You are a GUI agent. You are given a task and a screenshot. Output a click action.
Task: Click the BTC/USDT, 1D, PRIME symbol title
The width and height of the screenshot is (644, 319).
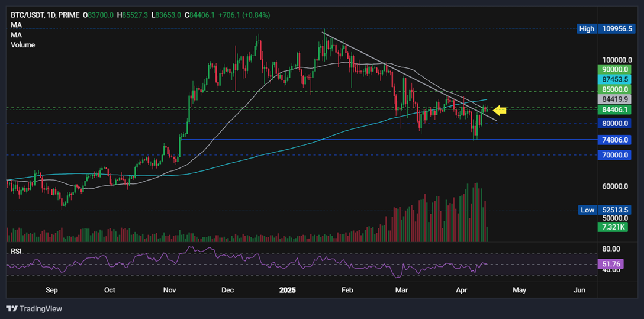click(x=44, y=15)
